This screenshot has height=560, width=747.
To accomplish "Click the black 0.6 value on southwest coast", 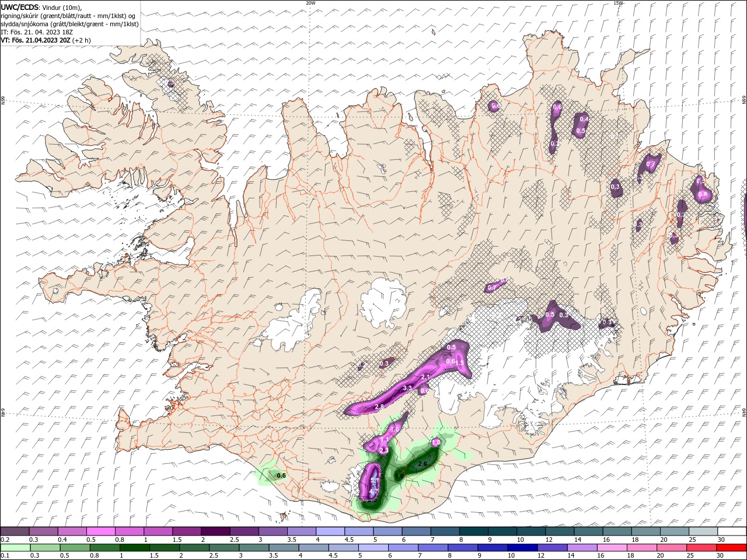I will (281, 476).
